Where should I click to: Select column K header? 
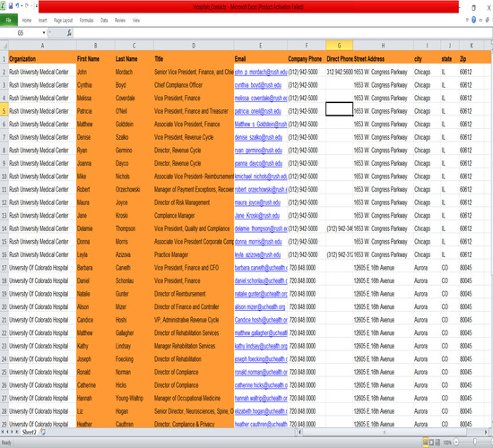pos(471,46)
